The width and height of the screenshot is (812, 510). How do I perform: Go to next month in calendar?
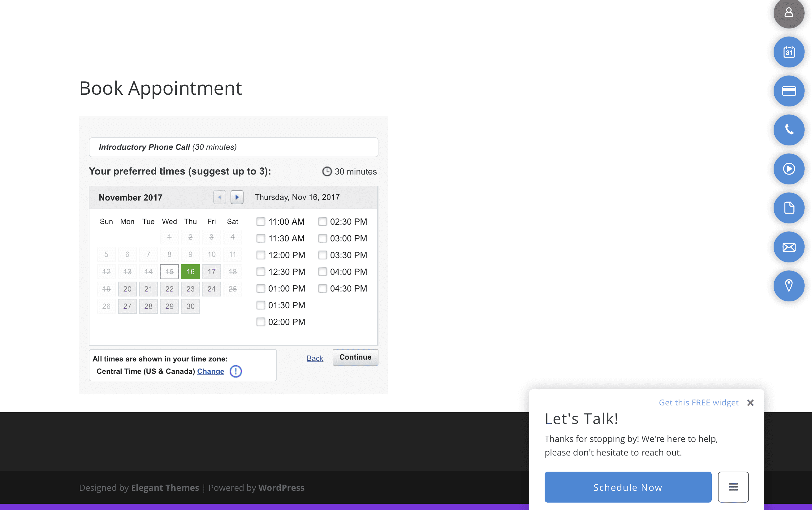237,197
